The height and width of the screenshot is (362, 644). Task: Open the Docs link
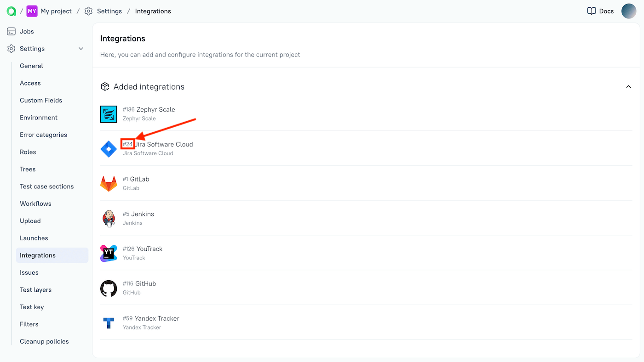pos(606,11)
